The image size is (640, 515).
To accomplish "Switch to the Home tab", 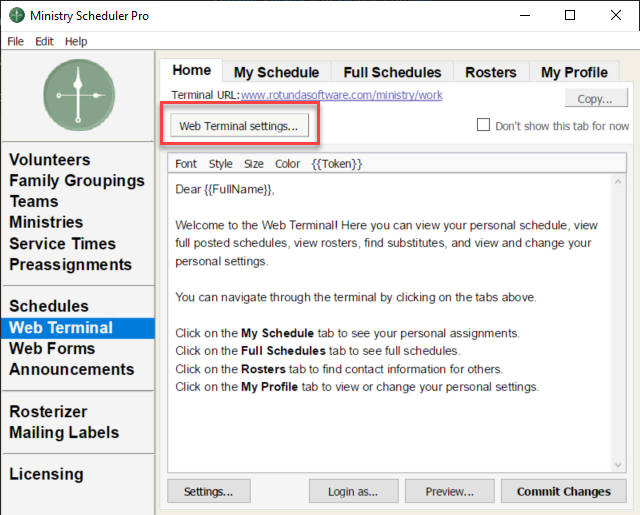I will (x=191, y=70).
